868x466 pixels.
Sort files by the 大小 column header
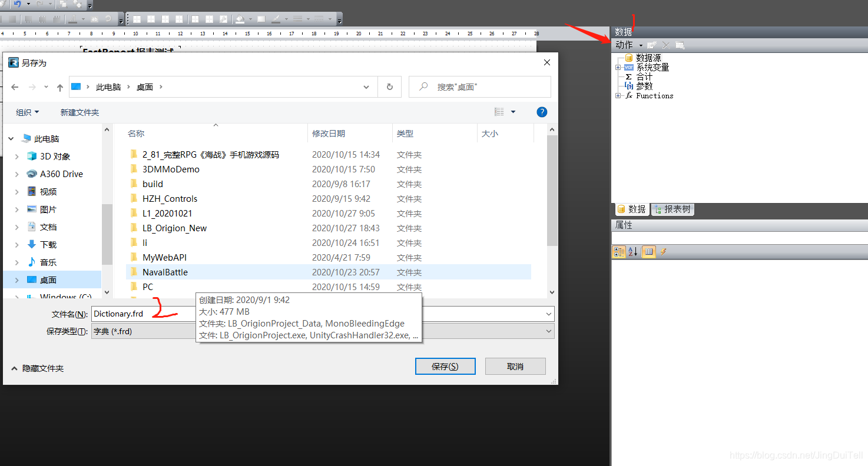(490, 134)
